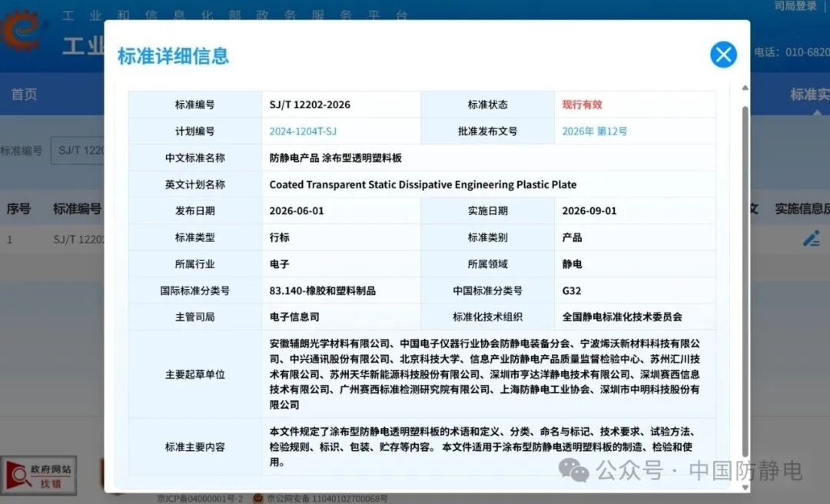
Task: Go to 首页 tab in background page
Action: (x=25, y=94)
